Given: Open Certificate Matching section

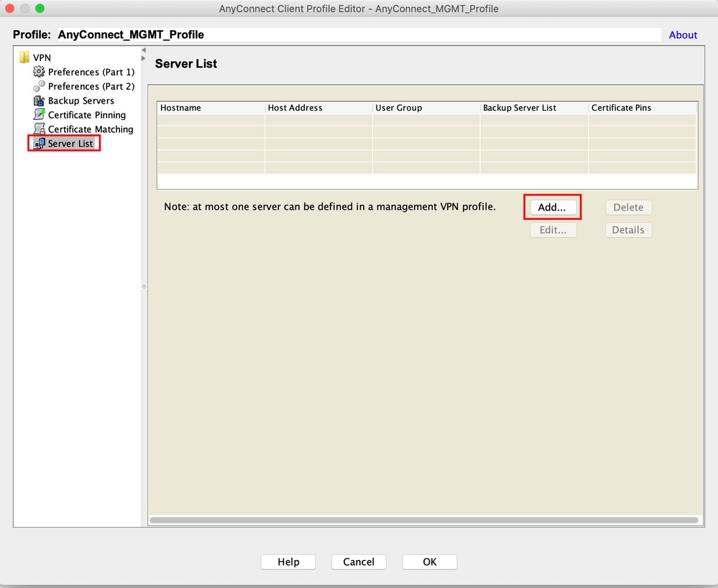Looking at the screenshot, I should [91, 129].
